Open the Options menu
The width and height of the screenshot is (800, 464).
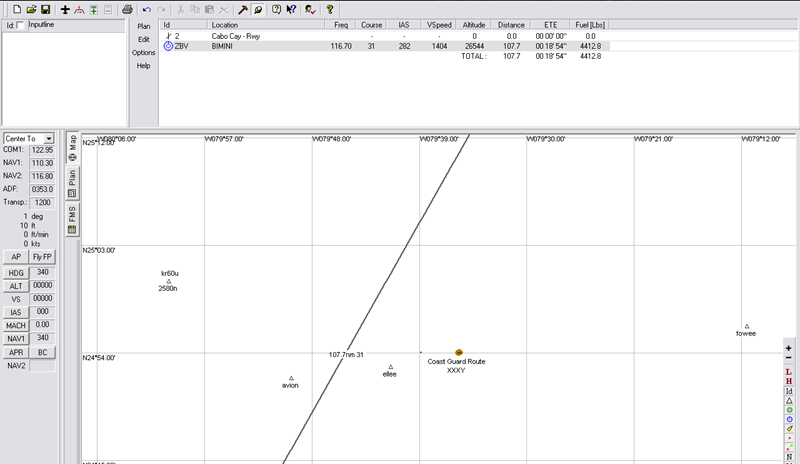pos(144,52)
